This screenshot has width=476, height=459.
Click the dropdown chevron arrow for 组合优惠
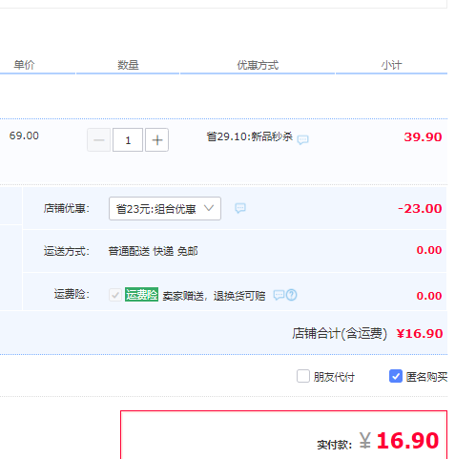pos(209,208)
